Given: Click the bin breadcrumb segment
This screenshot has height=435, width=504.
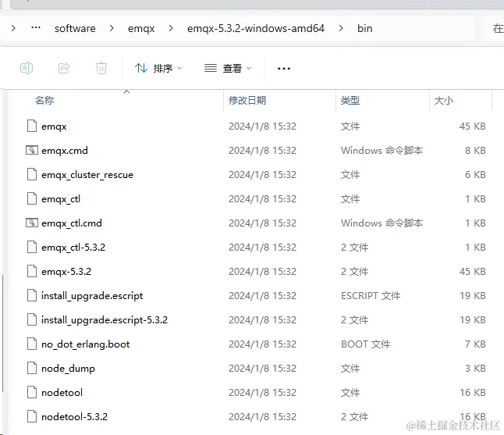Looking at the screenshot, I should (365, 29).
